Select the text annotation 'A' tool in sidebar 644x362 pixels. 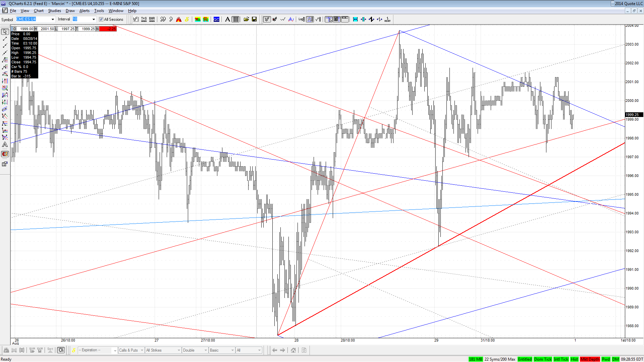click(x=5, y=145)
